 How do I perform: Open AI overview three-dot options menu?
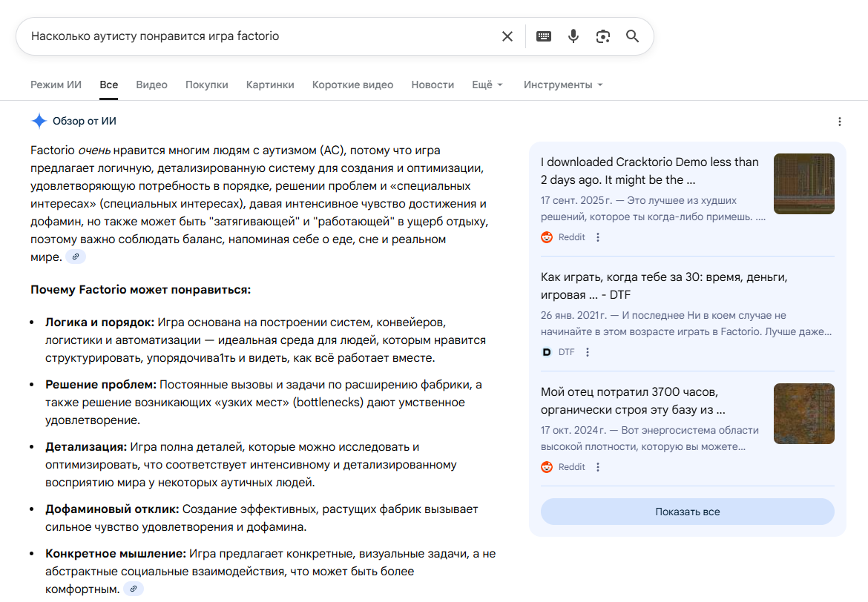pos(839,122)
